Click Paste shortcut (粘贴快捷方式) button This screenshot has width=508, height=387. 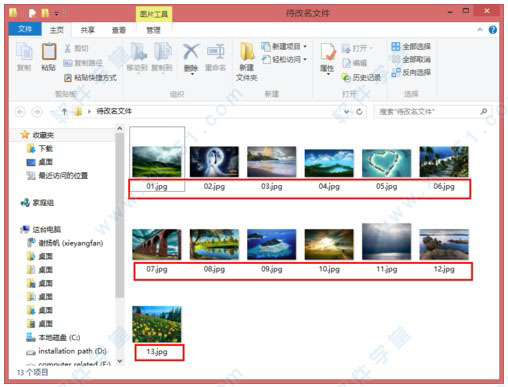[x=90, y=78]
